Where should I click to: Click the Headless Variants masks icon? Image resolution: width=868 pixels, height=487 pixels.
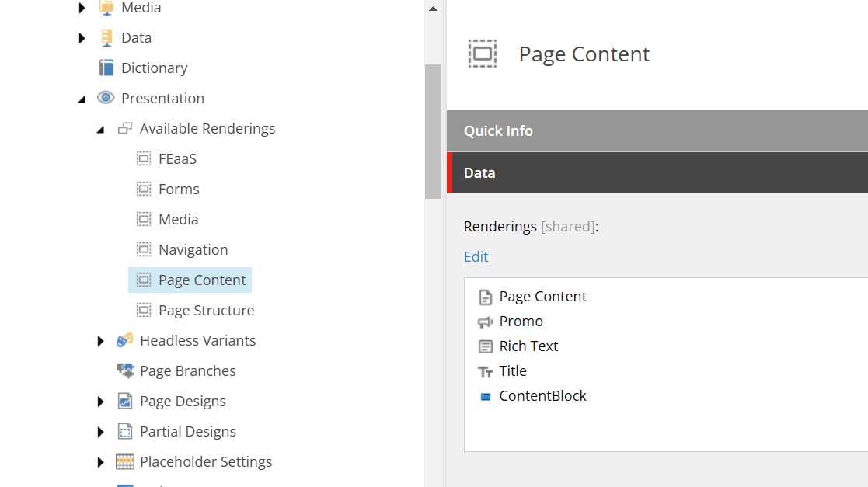[124, 341]
